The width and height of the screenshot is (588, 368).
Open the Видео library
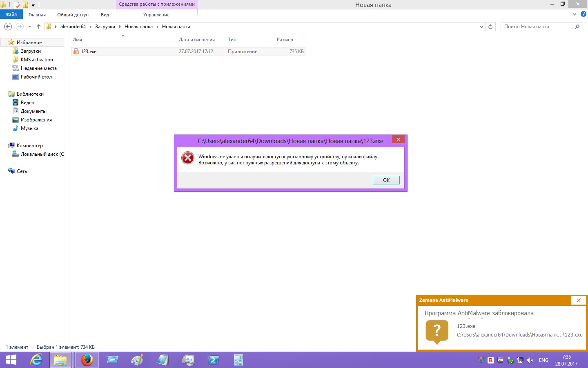point(27,103)
